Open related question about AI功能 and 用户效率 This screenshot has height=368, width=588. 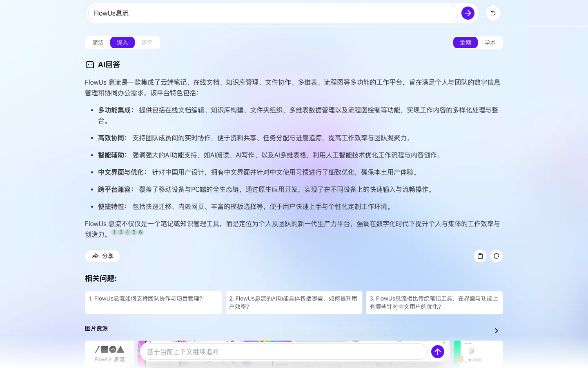(x=294, y=303)
